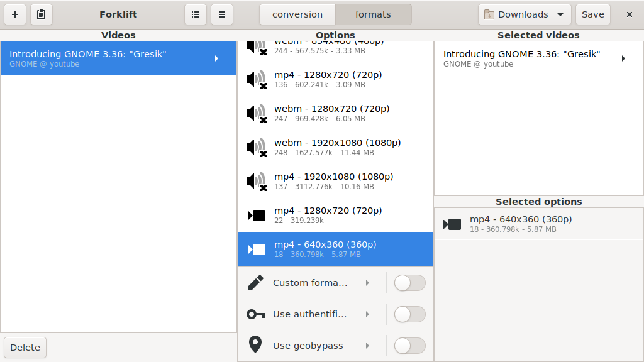Click the plus add video button
This screenshot has height=362, width=644.
point(15,14)
